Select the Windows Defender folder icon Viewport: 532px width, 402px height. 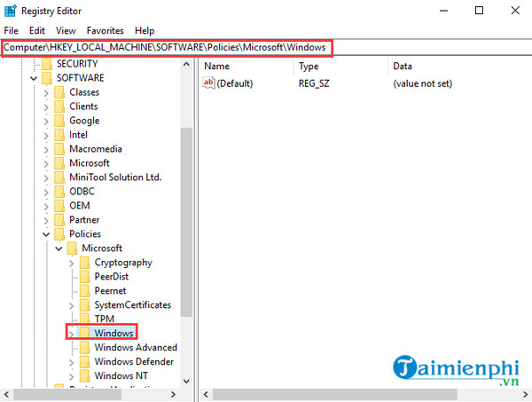84,362
